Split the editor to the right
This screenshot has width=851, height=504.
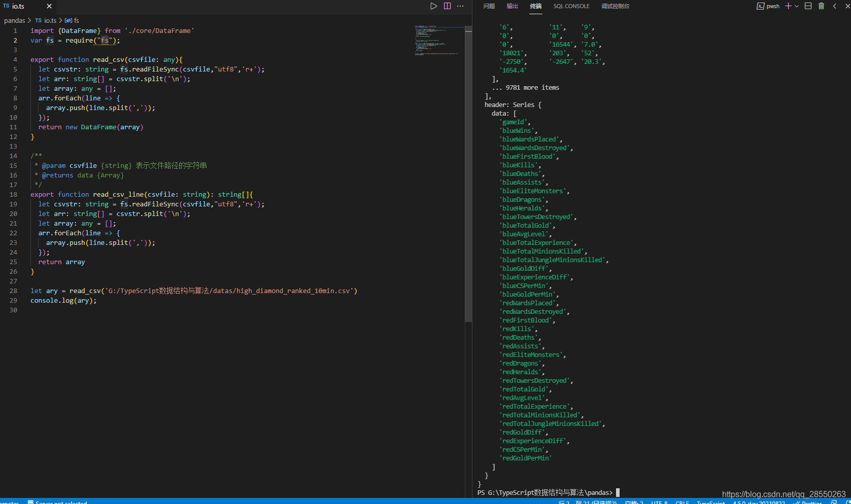(x=447, y=6)
